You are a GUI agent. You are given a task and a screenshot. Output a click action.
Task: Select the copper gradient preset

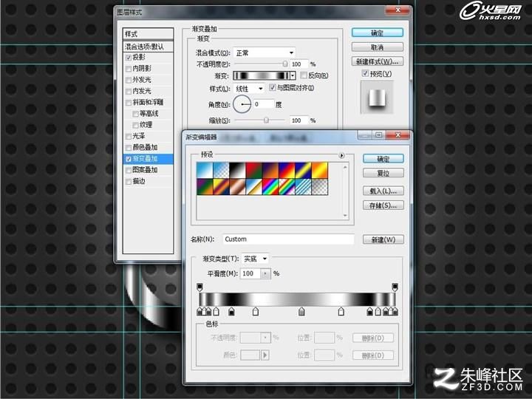point(237,187)
